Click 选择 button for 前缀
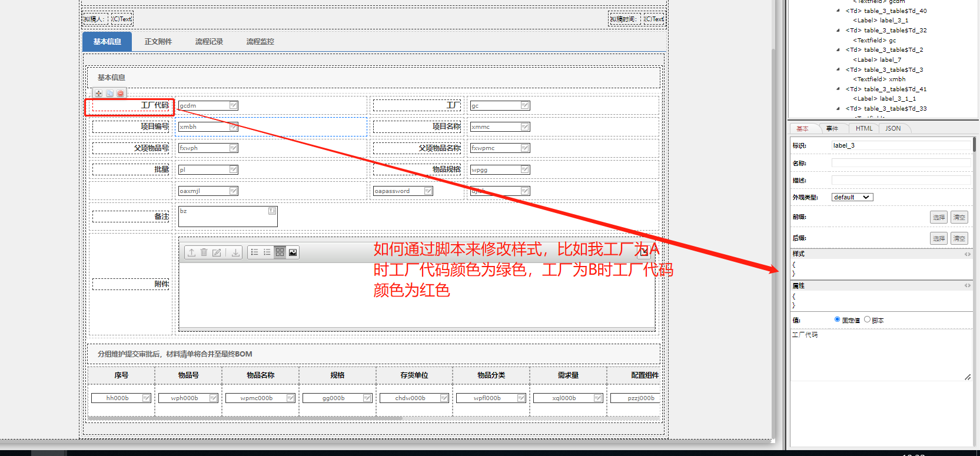The height and width of the screenshot is (456, 980). 939,217
